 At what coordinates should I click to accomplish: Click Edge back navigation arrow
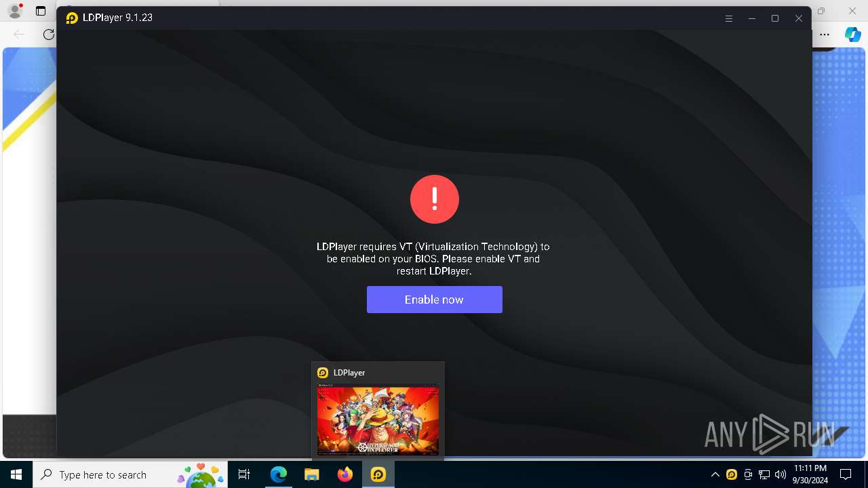(x=19, y=35)
